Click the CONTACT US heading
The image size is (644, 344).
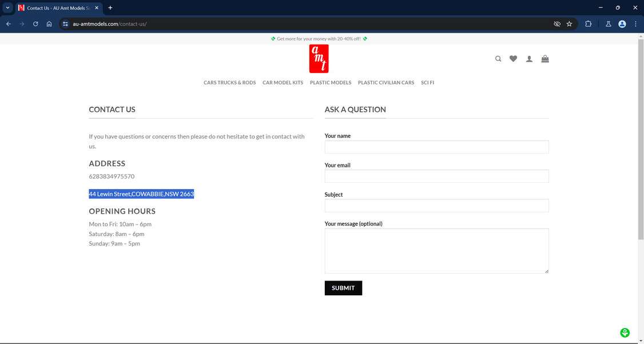[x=112, y=110]
